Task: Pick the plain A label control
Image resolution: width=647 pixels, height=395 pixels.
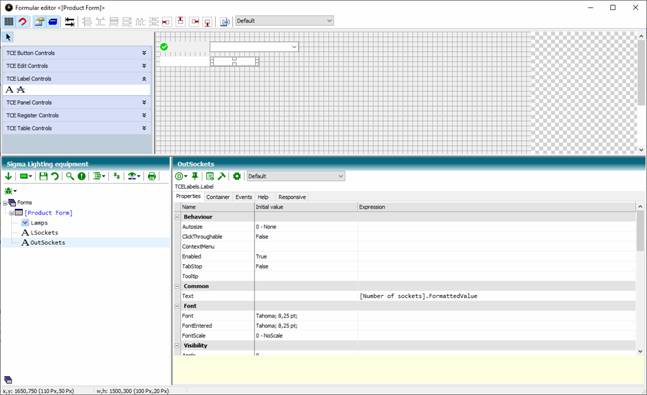Action: [9, 90]
